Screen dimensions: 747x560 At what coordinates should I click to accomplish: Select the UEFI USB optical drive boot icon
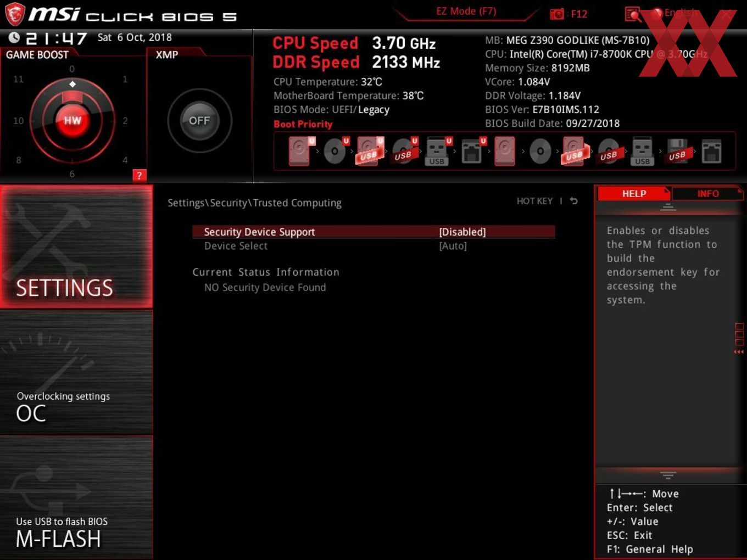[405, 151]
